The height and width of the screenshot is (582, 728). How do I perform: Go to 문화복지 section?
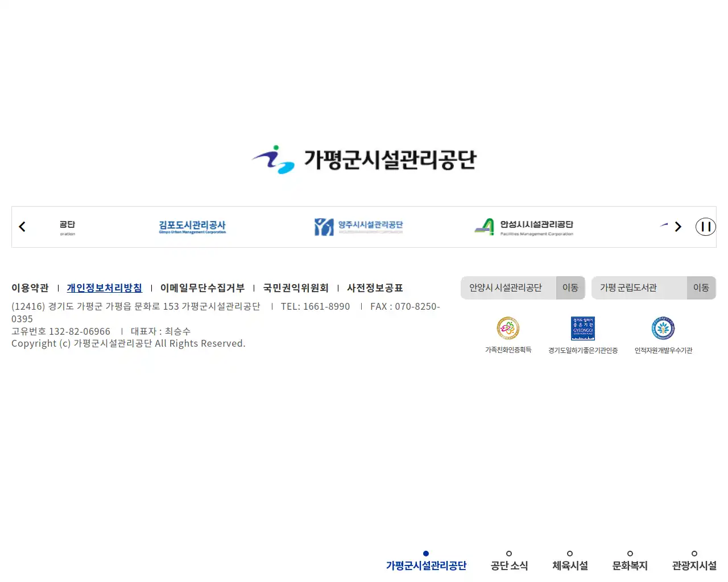pos(630,561)
